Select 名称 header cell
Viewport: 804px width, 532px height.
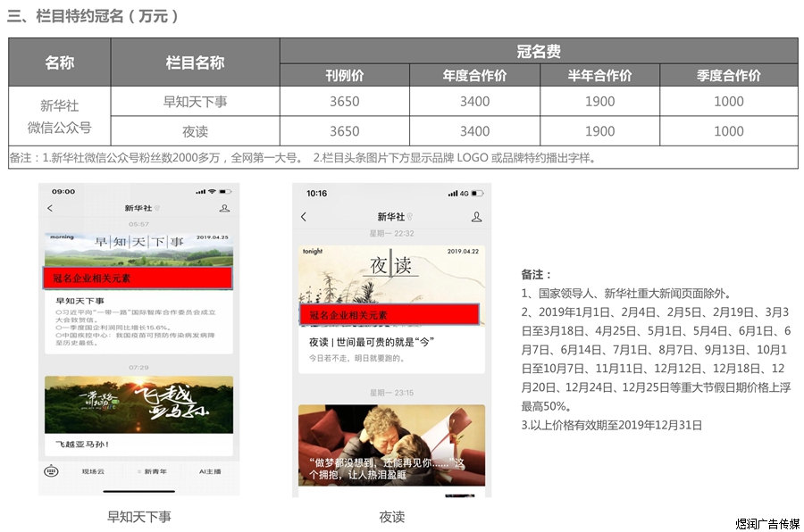click(x=60, y=62)
